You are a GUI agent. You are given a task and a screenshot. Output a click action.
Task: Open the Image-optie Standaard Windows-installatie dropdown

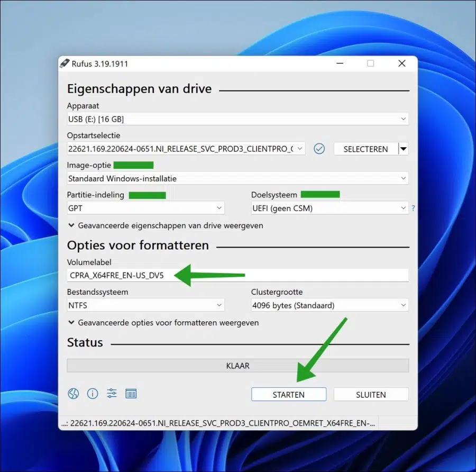[237, 178]
